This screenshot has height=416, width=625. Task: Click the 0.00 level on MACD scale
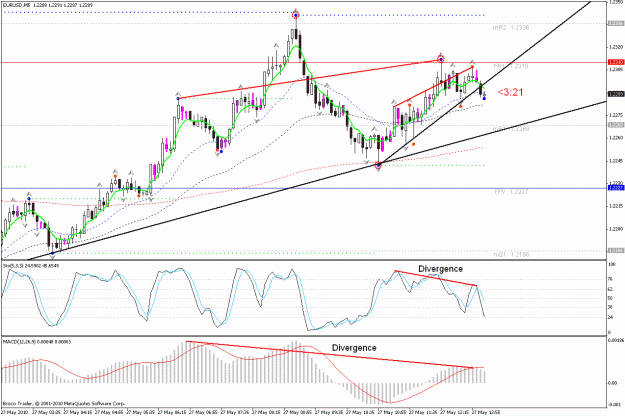[x=612, y=383]
